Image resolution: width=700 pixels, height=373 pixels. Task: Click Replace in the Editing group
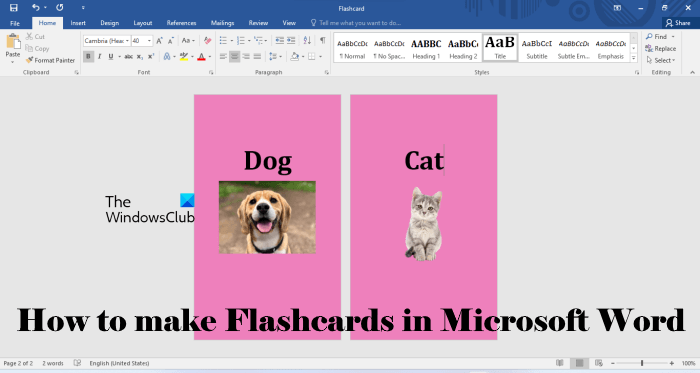[x=661, y=49]
